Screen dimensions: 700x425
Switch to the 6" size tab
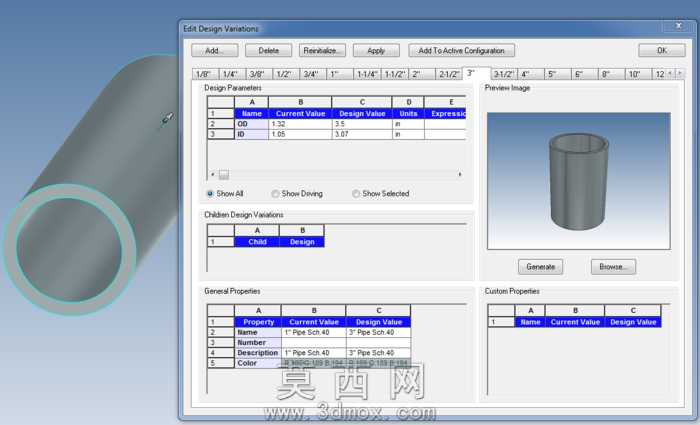coord(585,74)
